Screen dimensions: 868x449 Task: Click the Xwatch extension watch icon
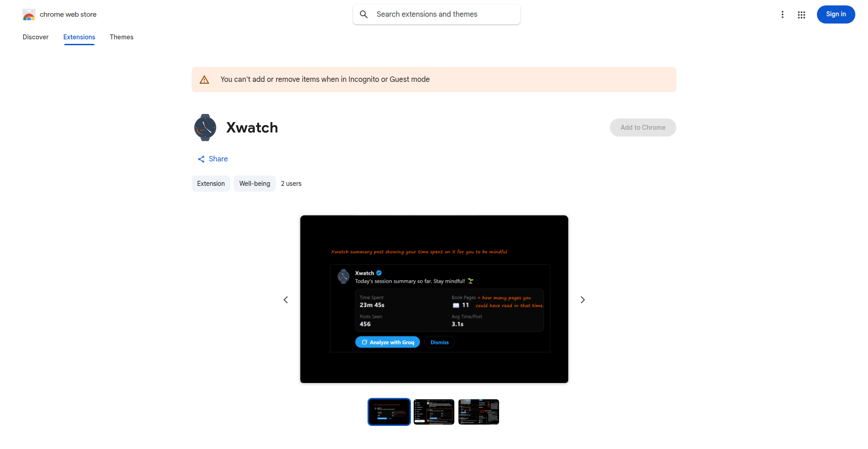pyautogui.click(x=205, y=127)
